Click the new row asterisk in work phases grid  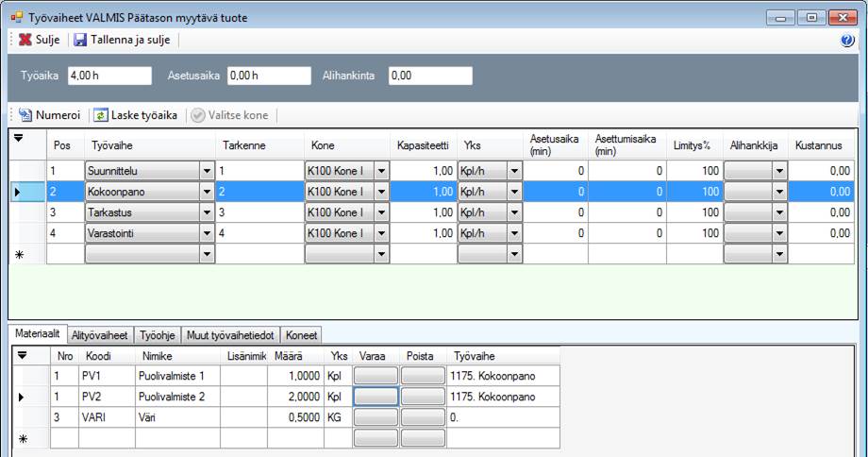(x=20, y=255)
